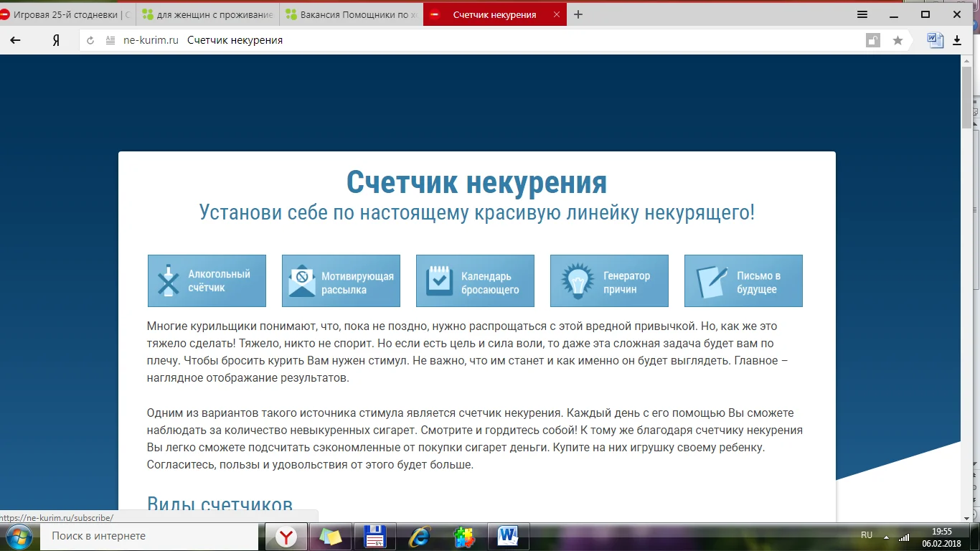This screenshot has width=980, height=551.
Task: Open the RU language switcher
Action: pos(867,535)
